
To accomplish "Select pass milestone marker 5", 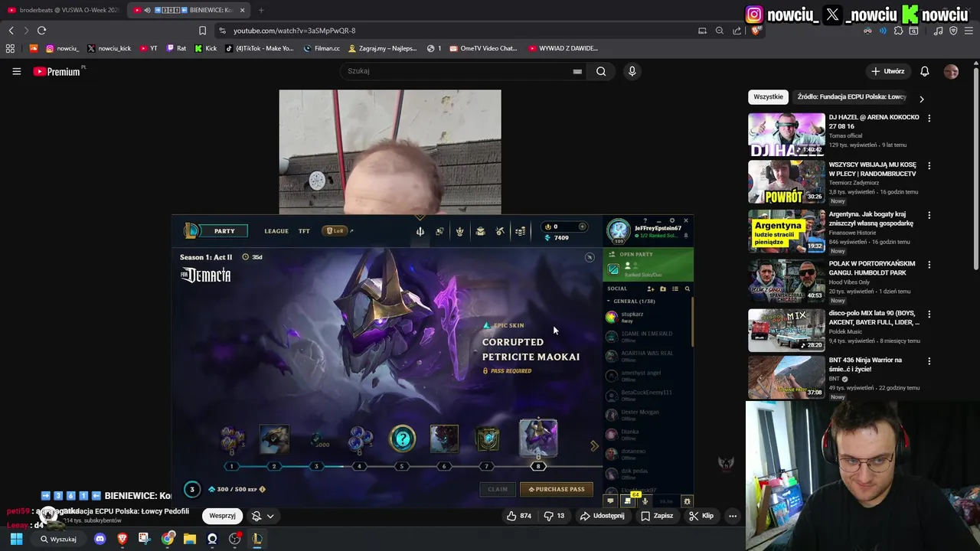I will pyautogui.click(x=401, y=466).
